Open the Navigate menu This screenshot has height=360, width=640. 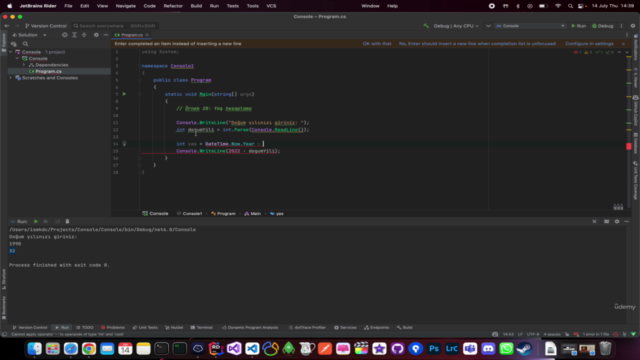pyautogui.click(x=126, y=6)
